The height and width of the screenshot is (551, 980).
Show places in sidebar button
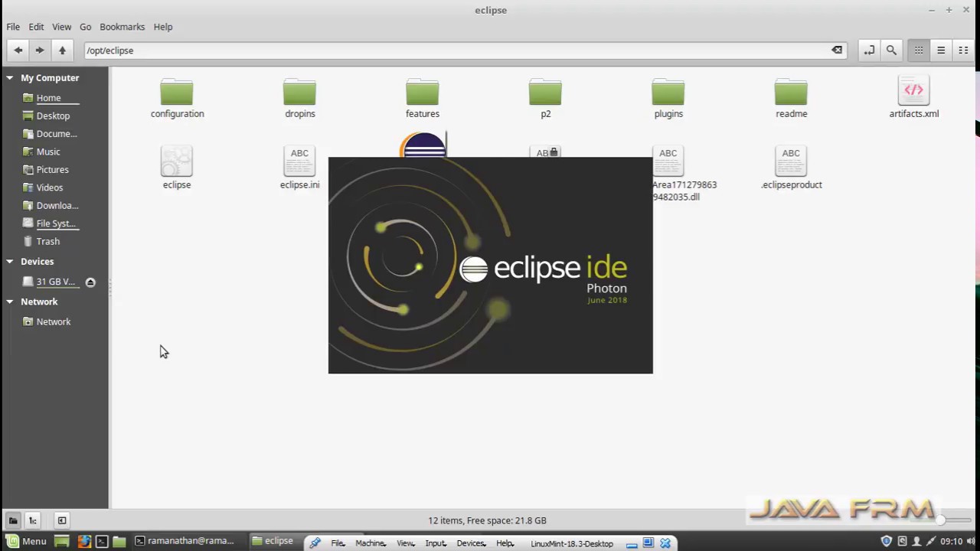coord(13,520)
